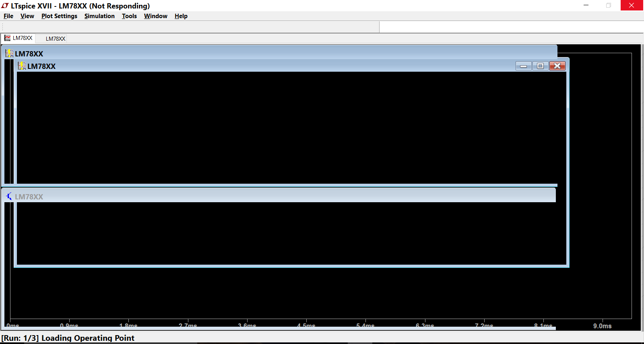Click the back LM78XX plot window title bar
The width and height of the screenshot is (644, 344).
[280, 52]
